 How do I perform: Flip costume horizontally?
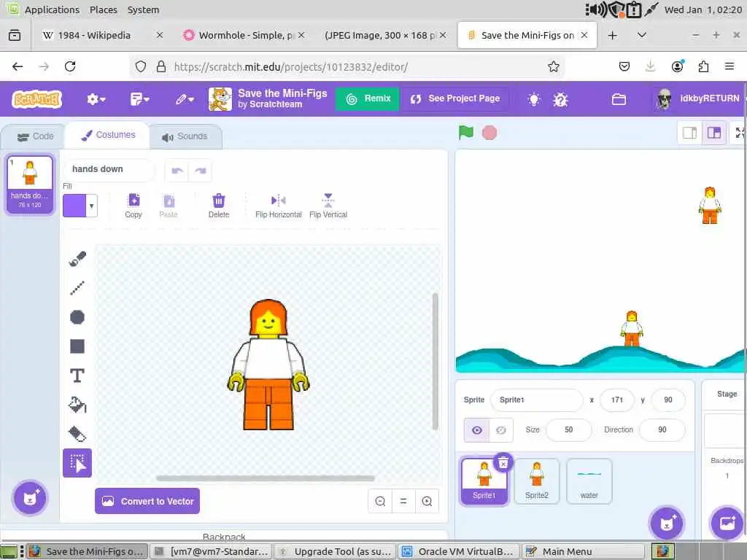tap(278, 206)
